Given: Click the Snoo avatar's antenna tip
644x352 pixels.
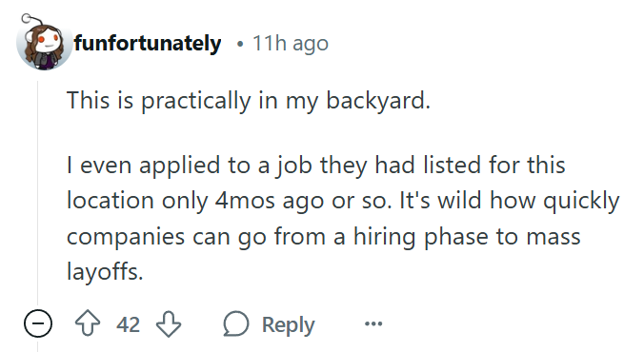Looking at the screenshot, I should pyautogui.click(x=26, y=18).
